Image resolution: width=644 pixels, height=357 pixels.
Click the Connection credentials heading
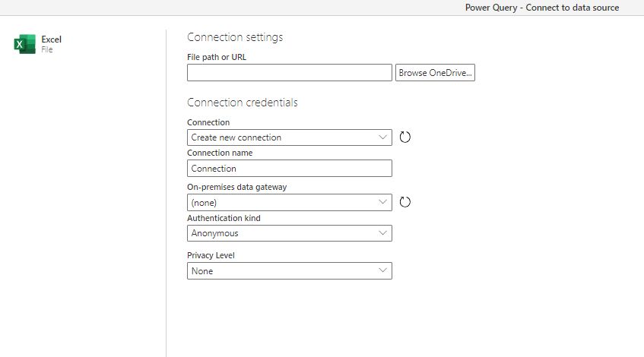pyautogui.click(x=243, y=103)
